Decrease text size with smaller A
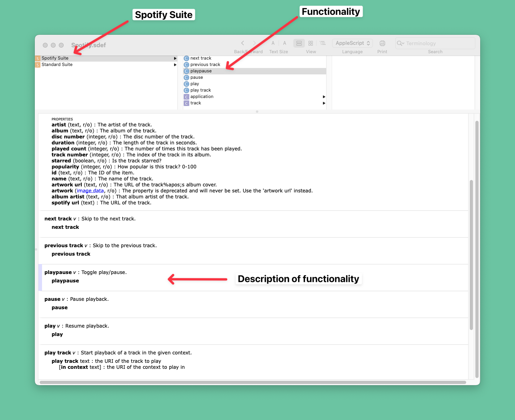This screenshot has height=420, width=515. click(273, 43)
